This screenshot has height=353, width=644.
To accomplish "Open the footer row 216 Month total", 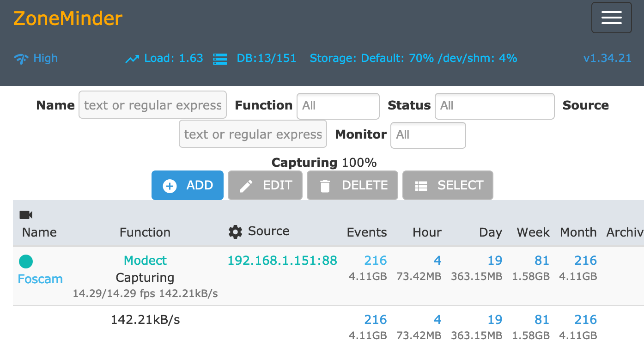I will (x=586, y=320).
